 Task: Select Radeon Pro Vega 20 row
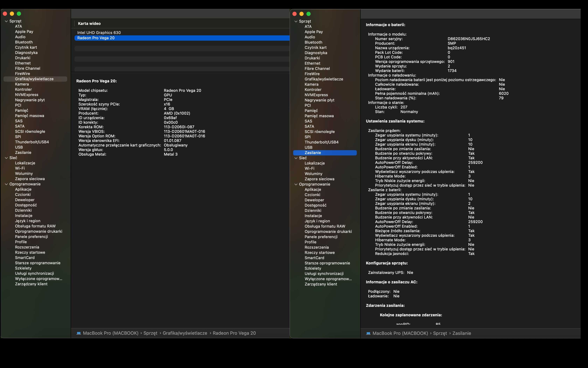[x=182, y=38]
